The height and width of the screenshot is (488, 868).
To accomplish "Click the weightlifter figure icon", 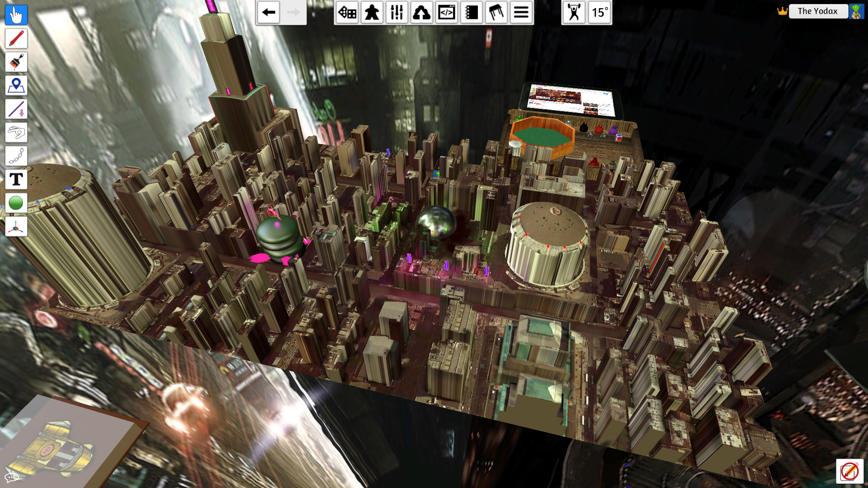I will tap(574, 12).
